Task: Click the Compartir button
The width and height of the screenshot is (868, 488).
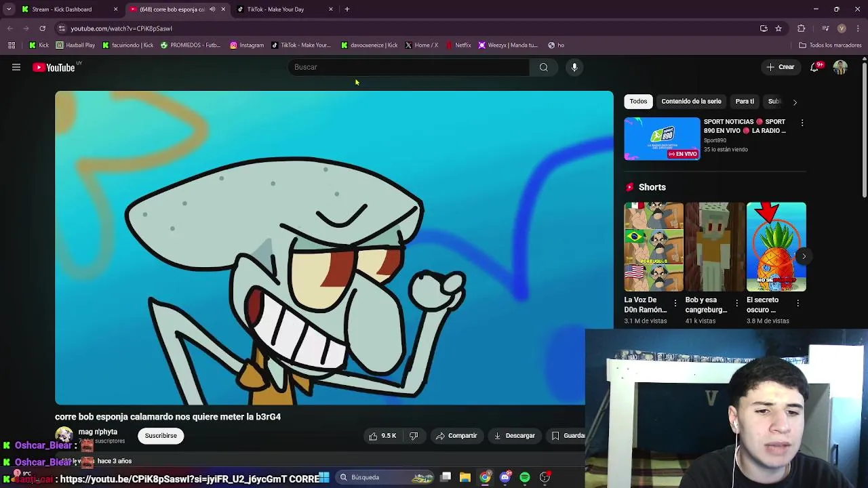Action: [456, 436]
